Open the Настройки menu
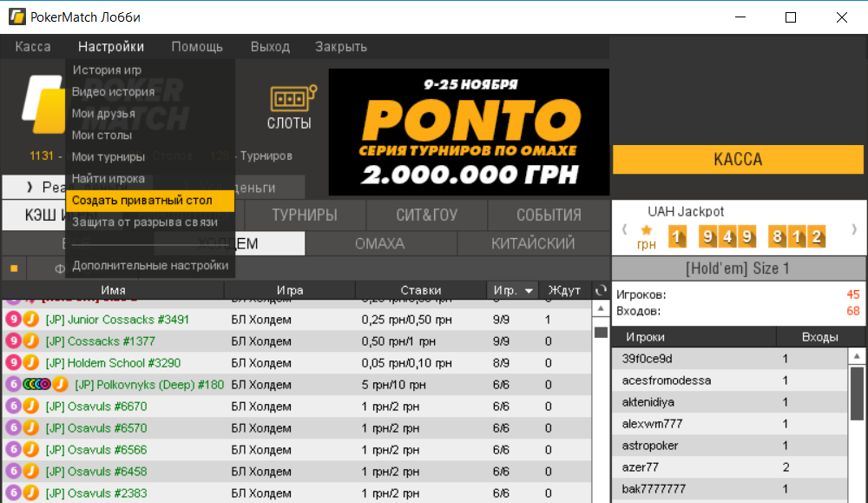The height and width of the screenshot is (503, 868). (111, 47)
